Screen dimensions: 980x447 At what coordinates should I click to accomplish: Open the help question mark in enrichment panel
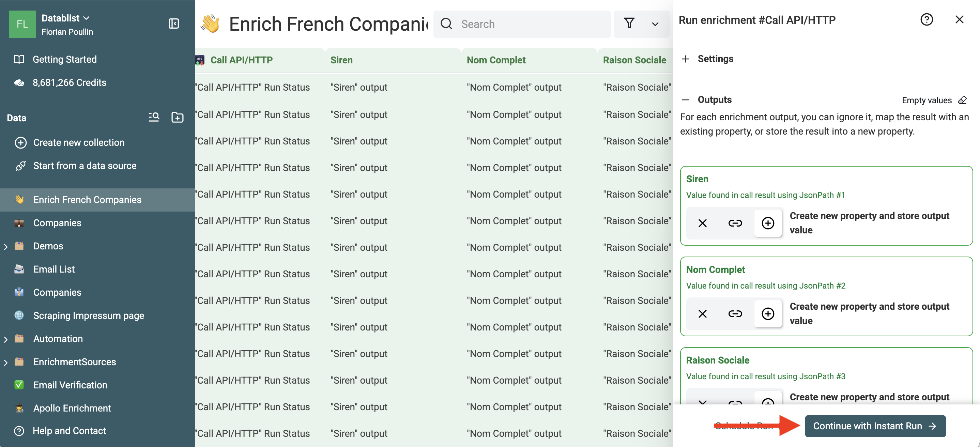point(927,20)
